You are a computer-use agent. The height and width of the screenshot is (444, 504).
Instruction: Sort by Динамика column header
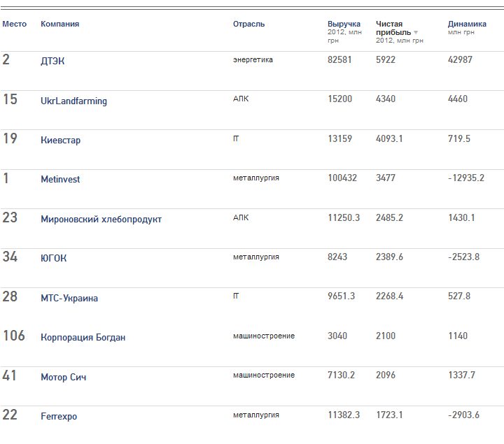click(467, 24)
